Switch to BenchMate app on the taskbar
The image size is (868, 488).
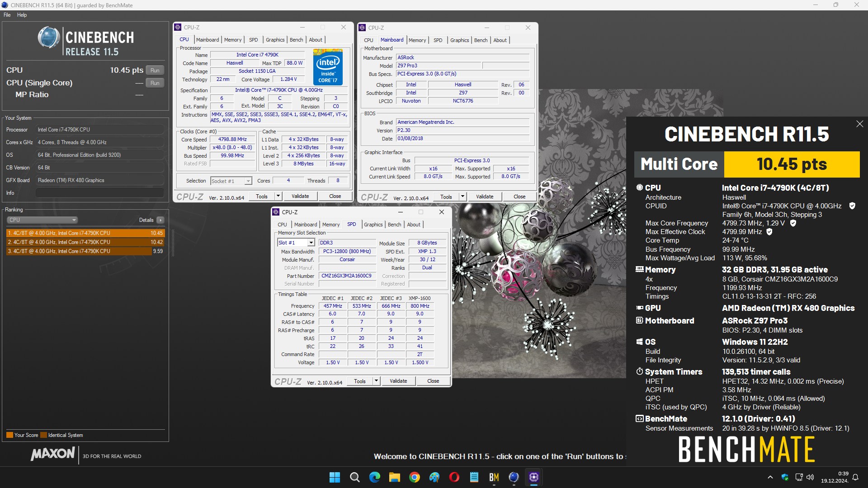(x=494, y=477)
